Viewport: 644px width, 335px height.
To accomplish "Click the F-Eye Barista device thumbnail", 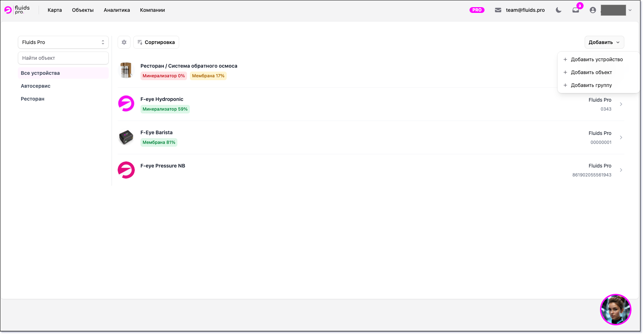I will point(126,137).
